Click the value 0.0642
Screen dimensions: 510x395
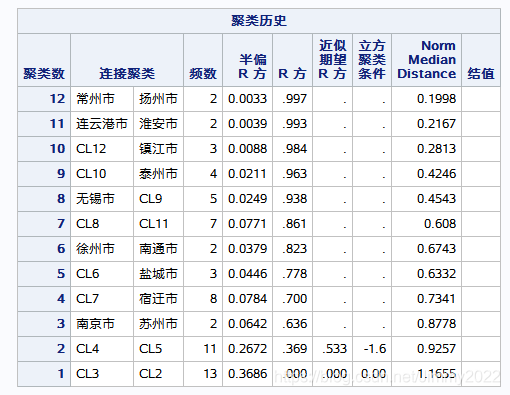tap(247, 324)
